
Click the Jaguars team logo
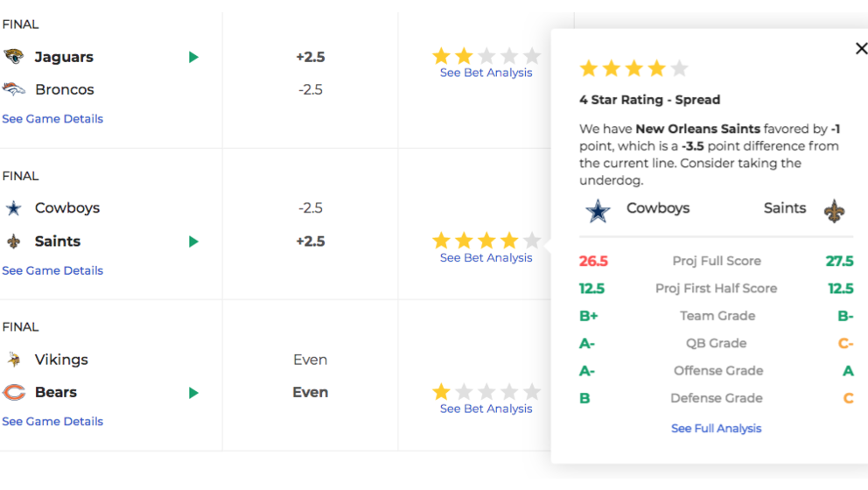point(14,56)
